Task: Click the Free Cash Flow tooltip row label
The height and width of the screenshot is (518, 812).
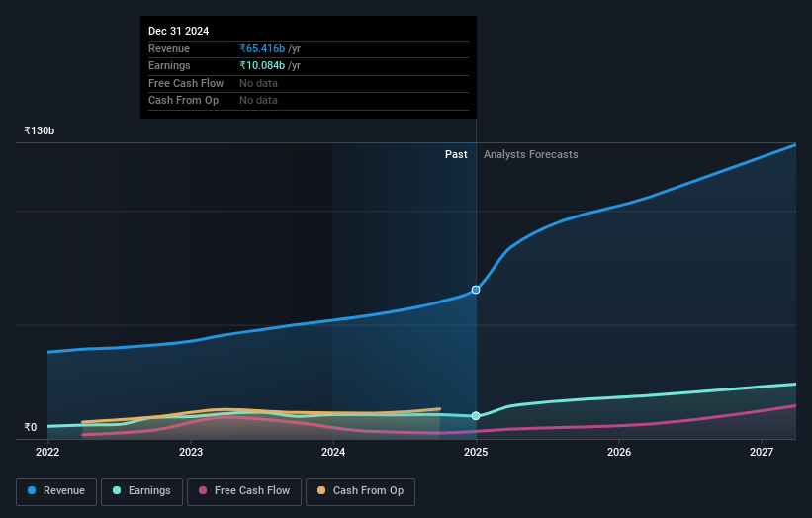Action: tap(186, 83)
